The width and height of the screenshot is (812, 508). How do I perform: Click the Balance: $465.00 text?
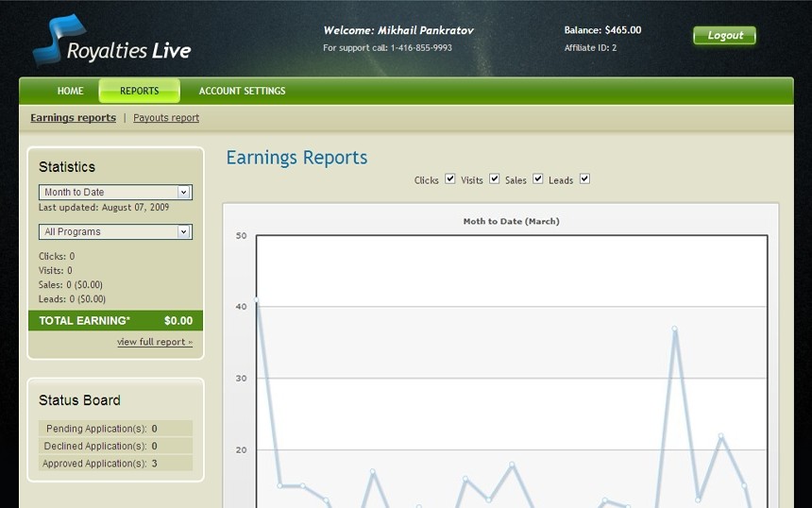point(602,30)
